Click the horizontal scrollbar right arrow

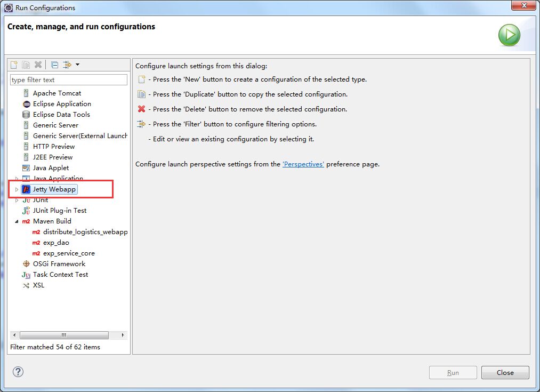(123, 335)
